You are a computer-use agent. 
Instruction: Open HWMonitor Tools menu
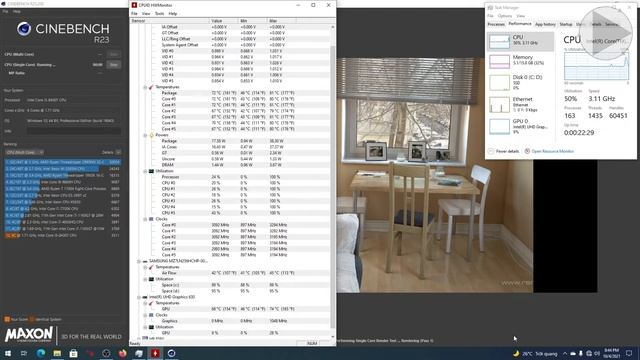click(x=160, y=13)
